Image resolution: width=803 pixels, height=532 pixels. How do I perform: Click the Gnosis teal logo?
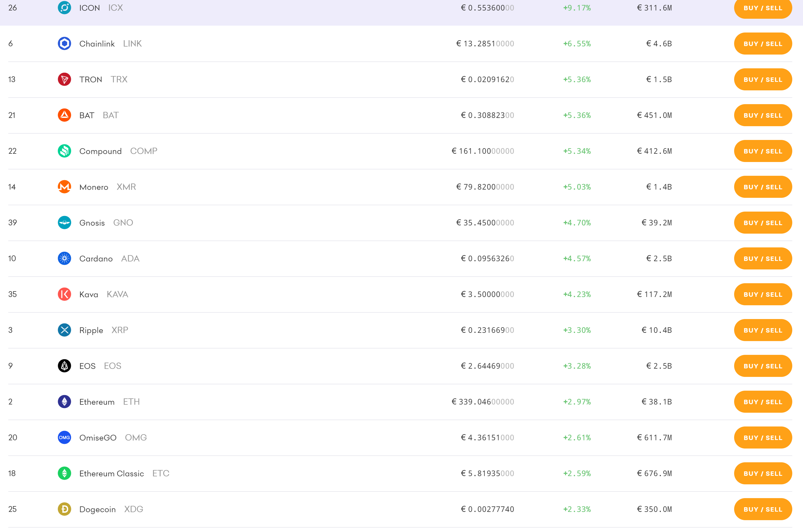click(64, 223)
